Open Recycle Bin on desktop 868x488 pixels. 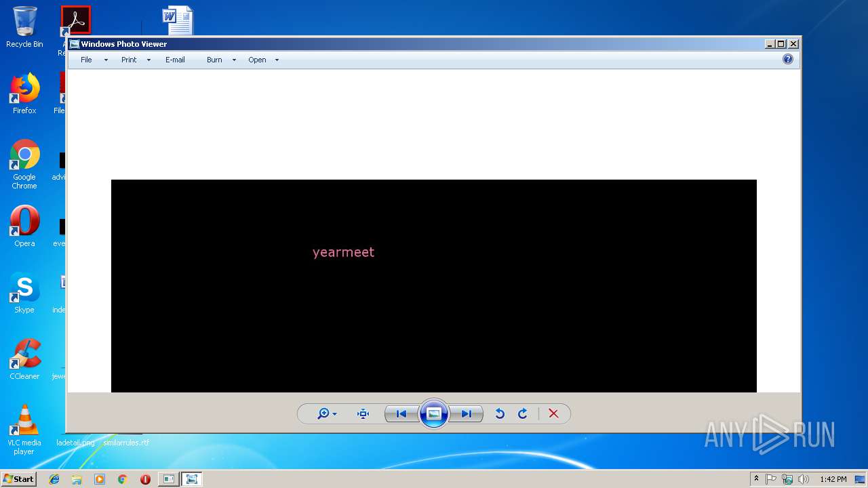(24, 27)
